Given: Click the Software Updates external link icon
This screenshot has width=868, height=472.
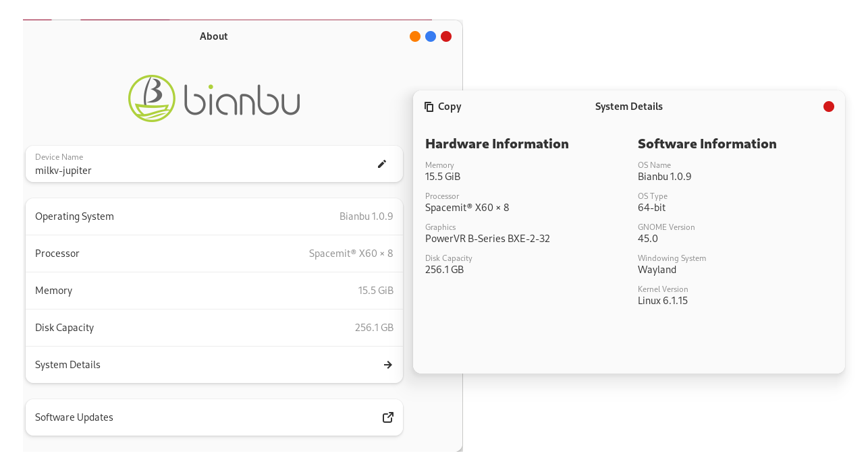Looking at the screenshot, I should coord(388,417).
